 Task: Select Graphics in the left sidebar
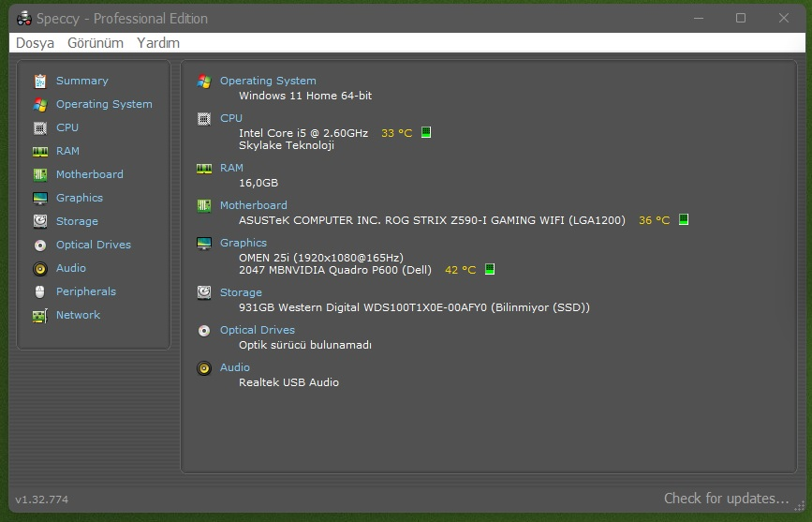[x=80, y=198]
